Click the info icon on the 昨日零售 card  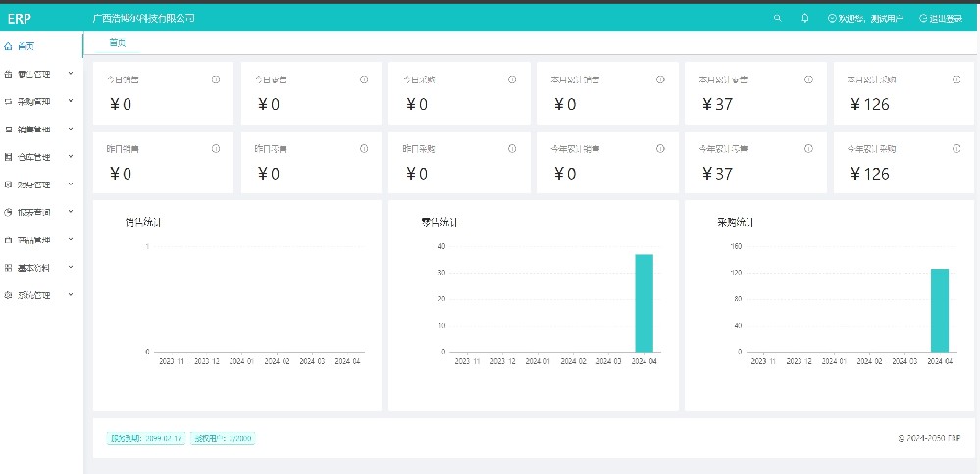coord(364,149)
